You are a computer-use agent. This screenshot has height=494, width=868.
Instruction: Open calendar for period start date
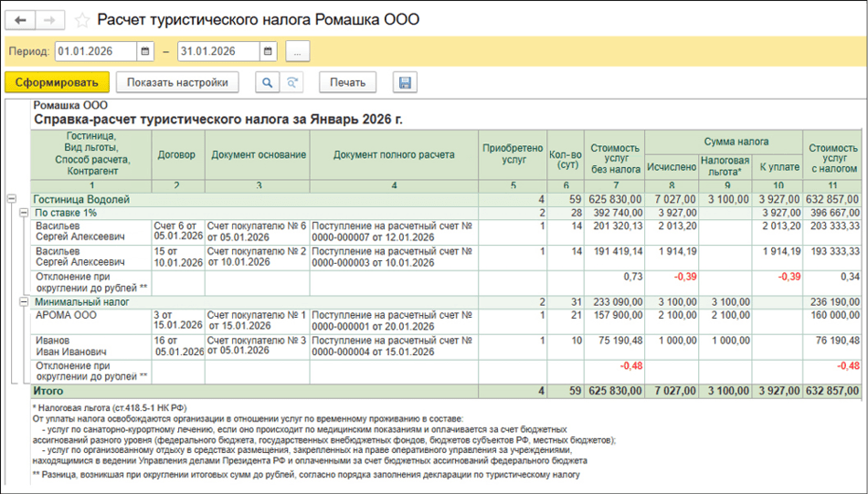point(145,51)
